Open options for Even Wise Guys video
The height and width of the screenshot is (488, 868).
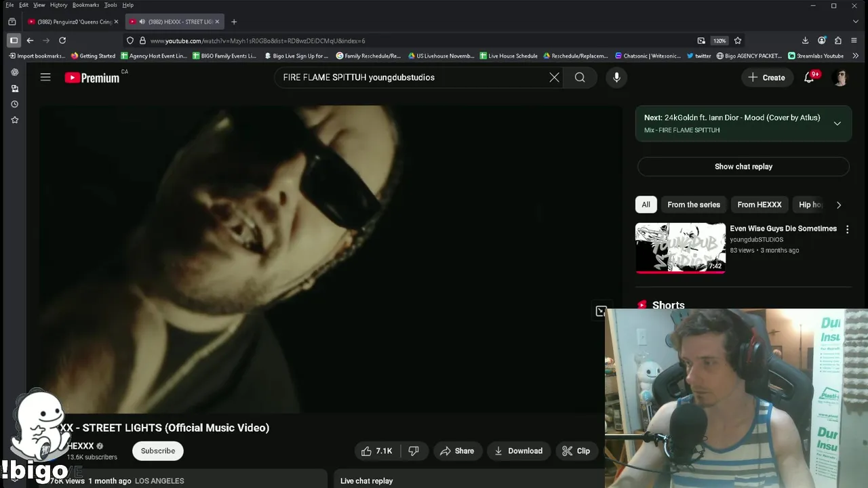pos(847,230)
